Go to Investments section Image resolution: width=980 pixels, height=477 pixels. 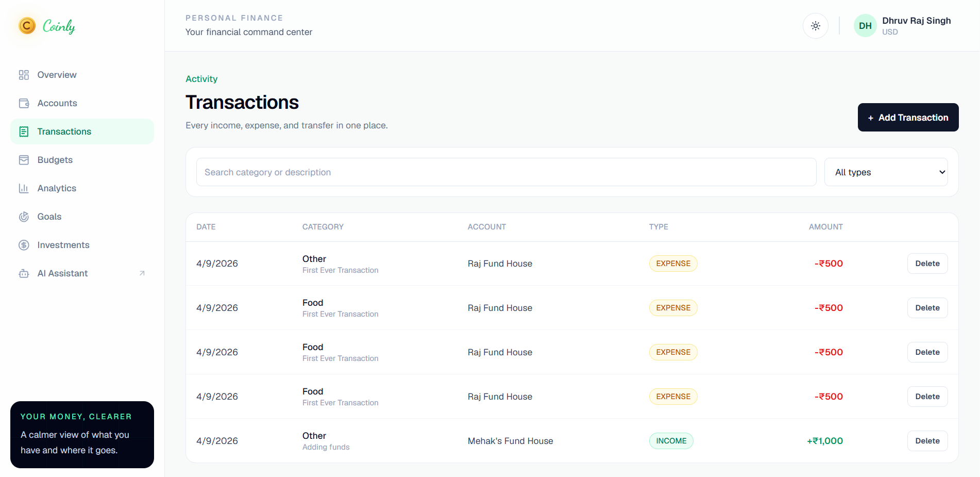[82, 245]
